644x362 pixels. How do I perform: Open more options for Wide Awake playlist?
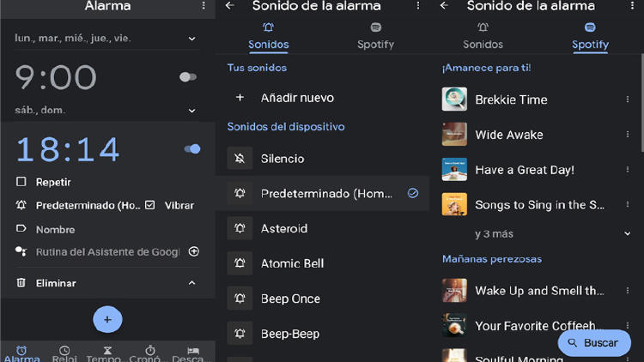pos(628,135)
